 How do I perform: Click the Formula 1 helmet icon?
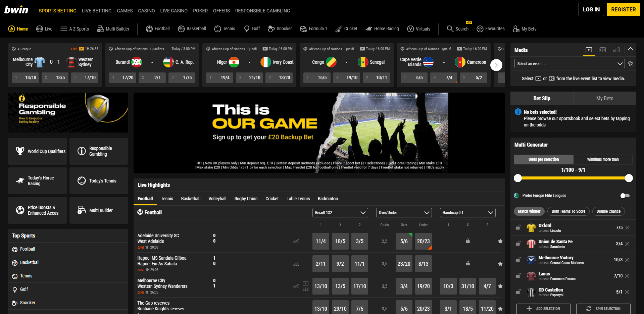[303, 29]
